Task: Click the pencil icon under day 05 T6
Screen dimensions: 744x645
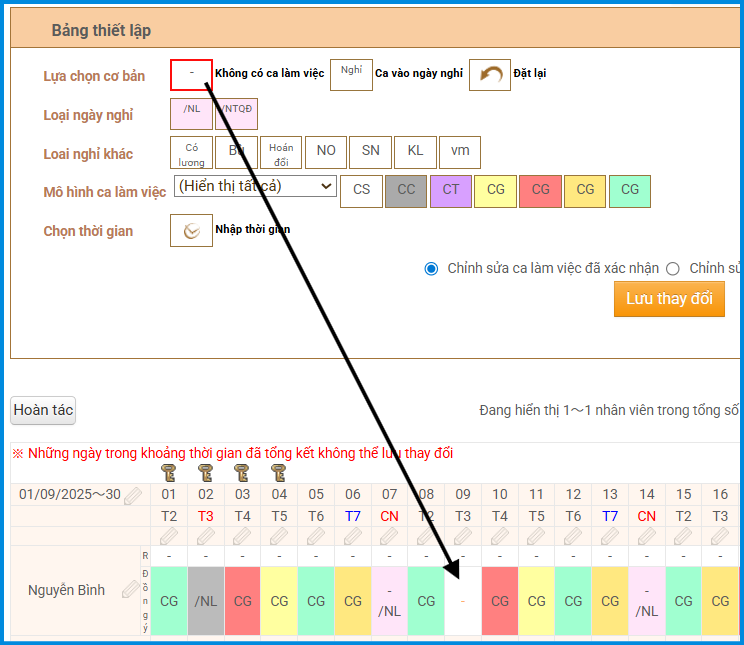Action: click(x=316, y=535)
